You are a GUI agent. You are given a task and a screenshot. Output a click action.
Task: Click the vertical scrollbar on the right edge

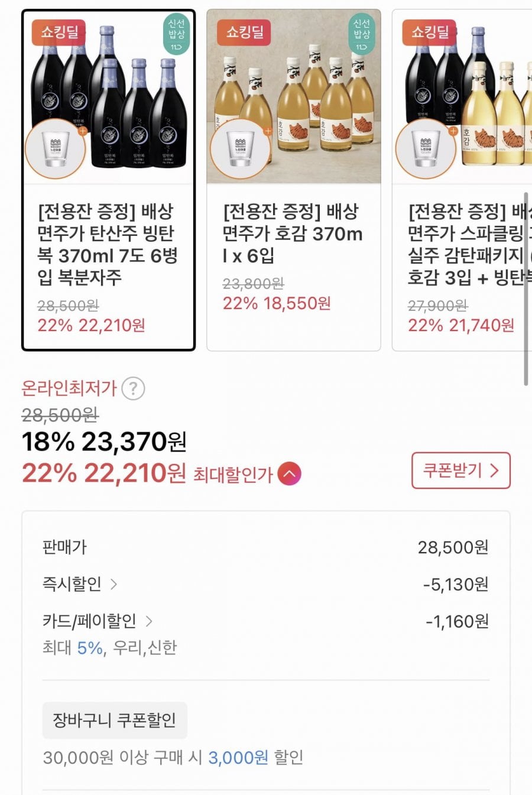coord(525,288)
